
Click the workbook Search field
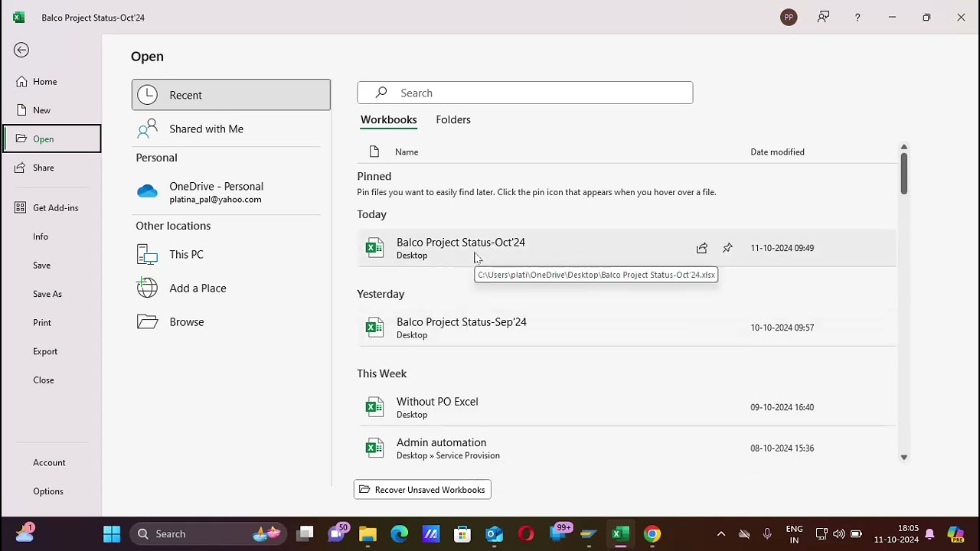525,93
